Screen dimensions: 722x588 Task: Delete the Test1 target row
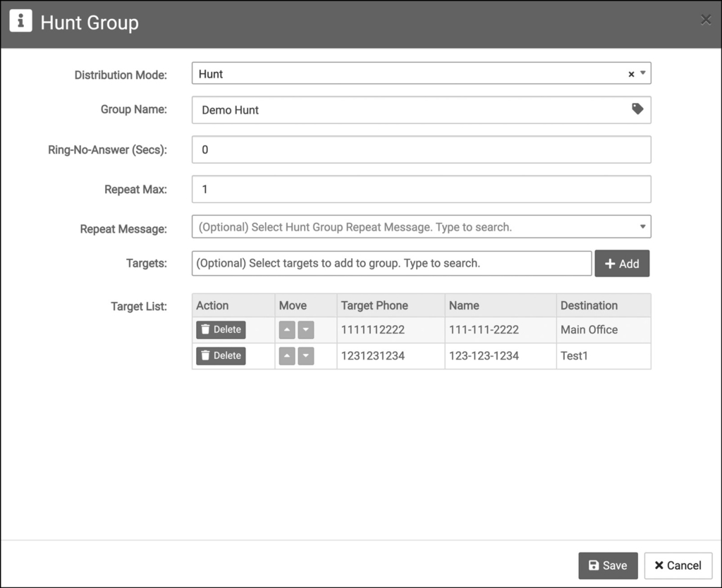[220, 356]
